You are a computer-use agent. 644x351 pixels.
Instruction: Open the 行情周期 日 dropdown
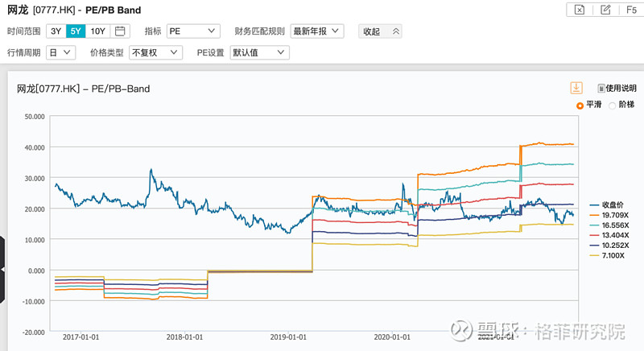click(61, 52)
